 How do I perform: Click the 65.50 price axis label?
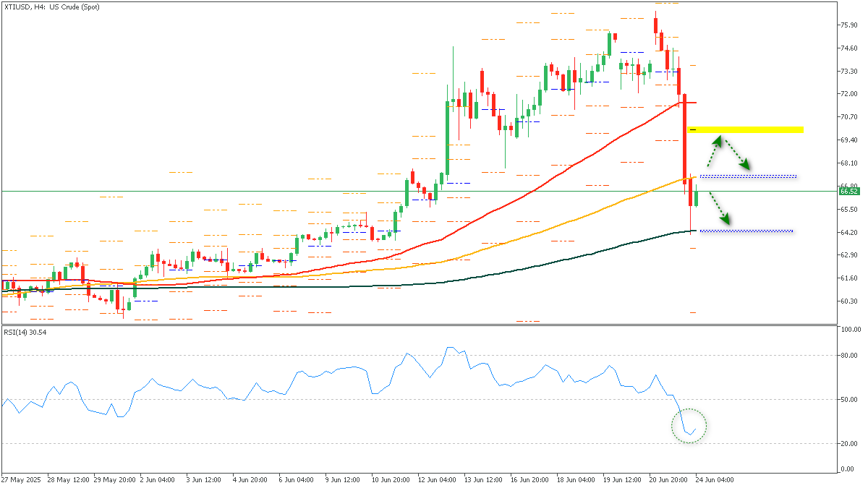pos(848,210)
